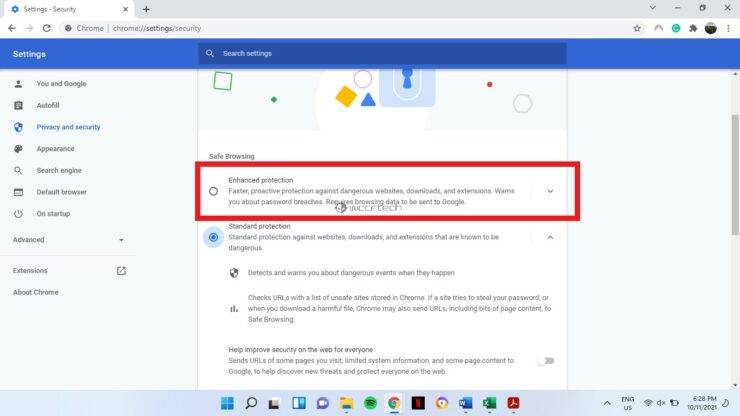Open the Extensions puzzle-piece menu

(x=693, y=28)
